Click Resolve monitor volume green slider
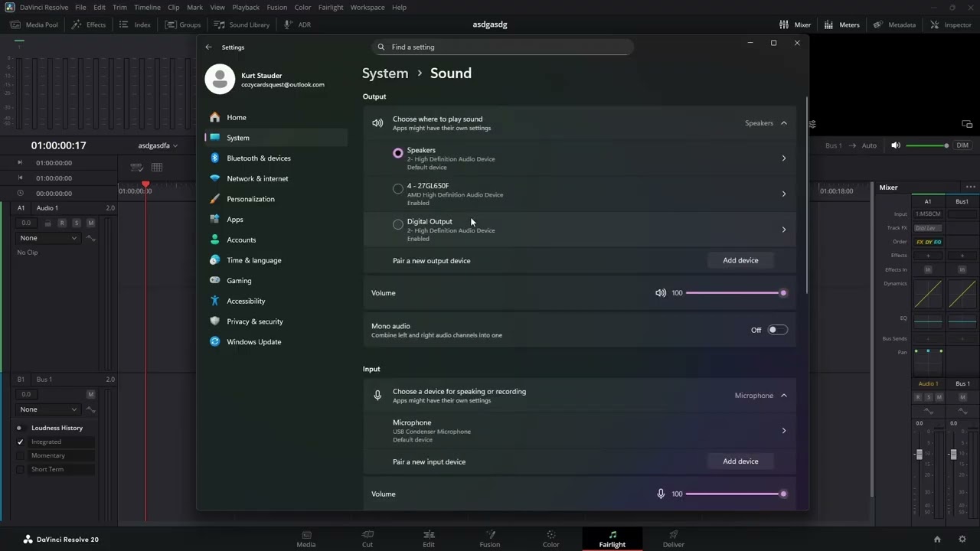The width and height of the screenshot is (980, 551). point(926,145)
